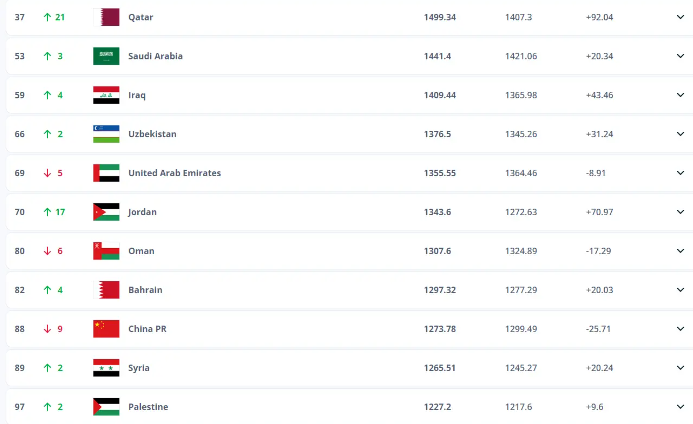Viewport: 693px width, 424px height.
Task: Click the Palestine flag icon
Action: (106, 407)
